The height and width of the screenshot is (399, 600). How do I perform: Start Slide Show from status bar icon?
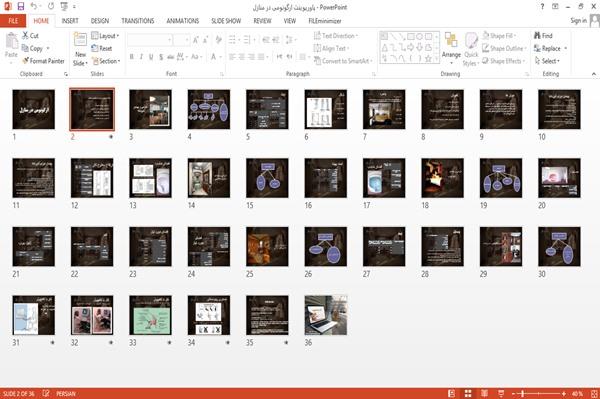(501, 393)
